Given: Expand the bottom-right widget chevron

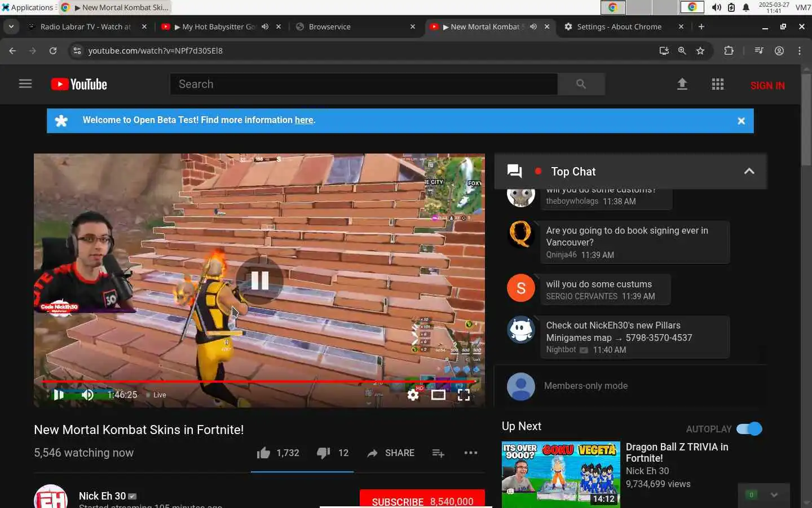Looking at the screenshot, I should coord(774,495).
